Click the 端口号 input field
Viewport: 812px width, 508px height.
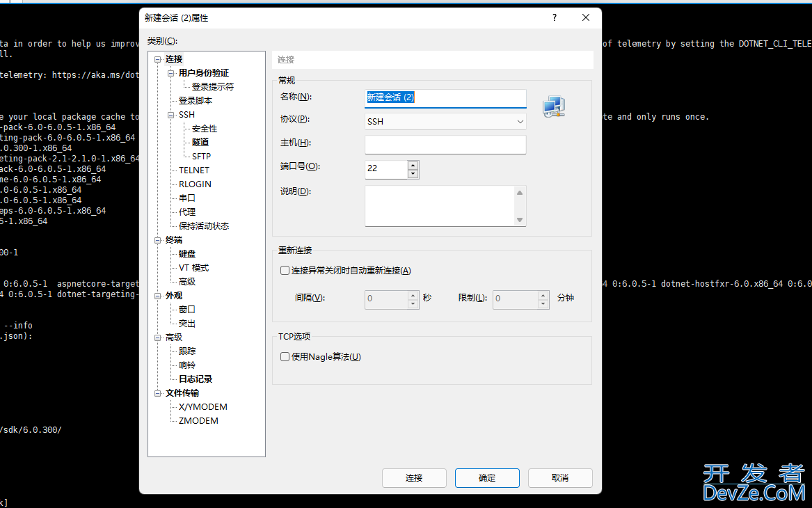[386, 169]
